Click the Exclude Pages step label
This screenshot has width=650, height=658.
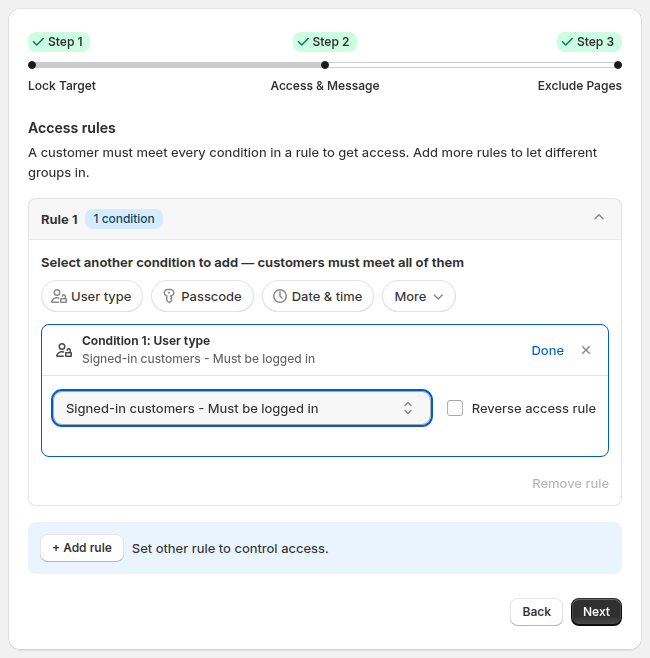580,86
